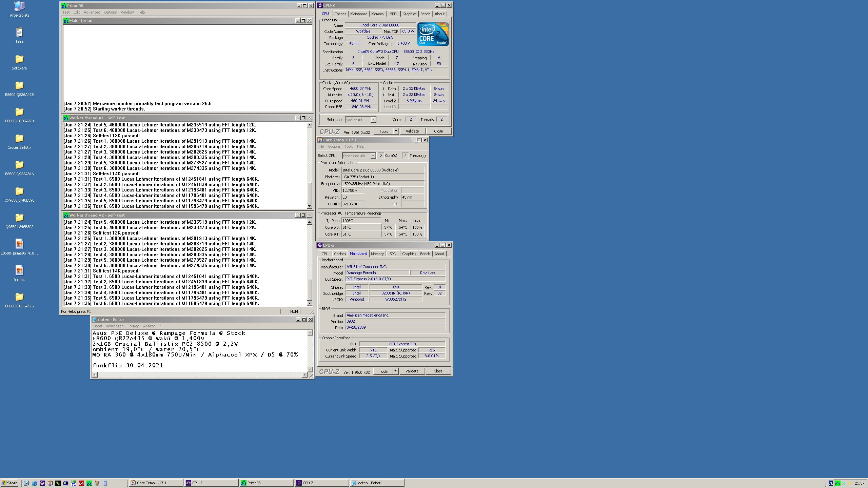Viewport: 868px width, 488px height.
Task: Click the DE keyboard language indicator
Action: coord(830,483)
